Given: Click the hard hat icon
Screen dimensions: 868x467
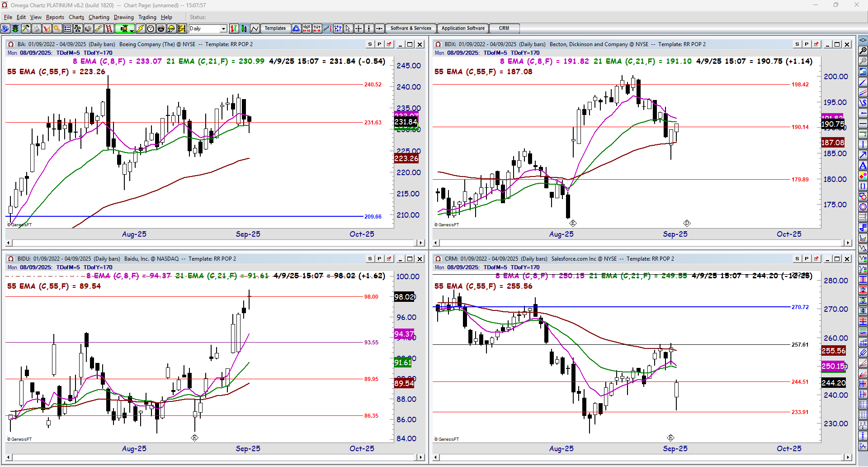Looking at the screenshot, I should [x=171, y=29].
